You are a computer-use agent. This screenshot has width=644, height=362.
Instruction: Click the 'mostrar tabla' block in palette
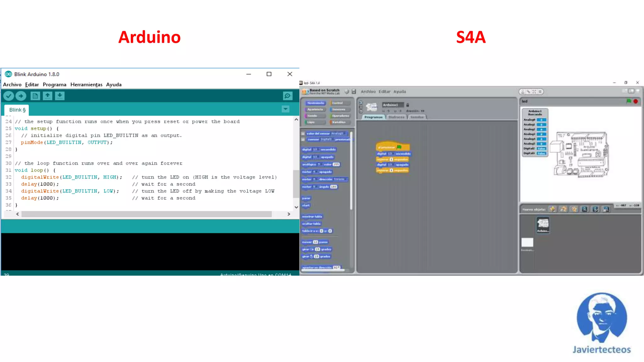coord(312,217)
